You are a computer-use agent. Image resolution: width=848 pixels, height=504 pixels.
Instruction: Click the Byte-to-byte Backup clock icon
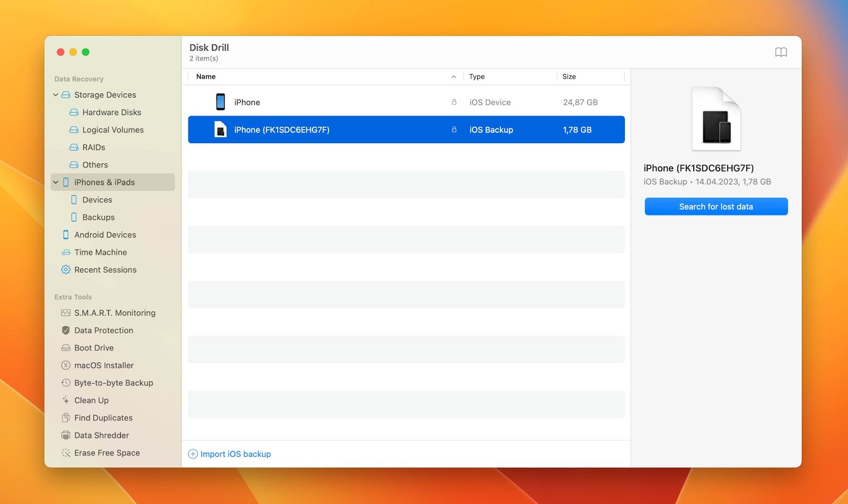click(x=66, y=383)
